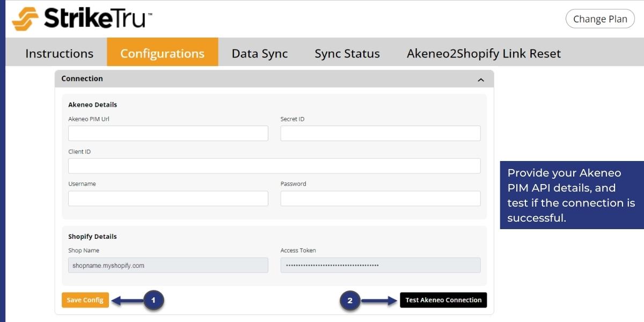Screen dimensions: 644x322
Task: Click the Password label
Action: [x=294, y=184]
